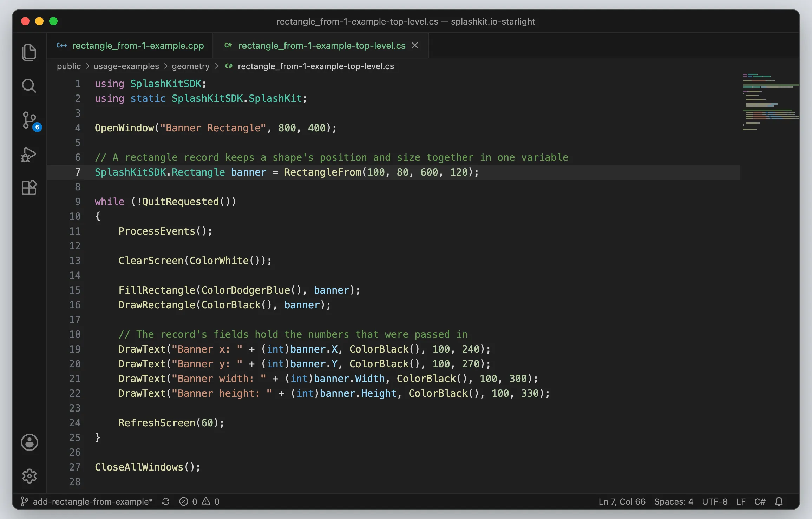Click the "static" keyword on line 2

click(148, 98)
